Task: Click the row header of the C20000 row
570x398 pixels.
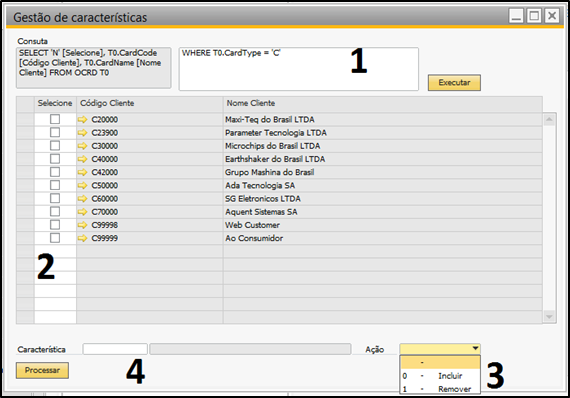Action: pos(25,119)
